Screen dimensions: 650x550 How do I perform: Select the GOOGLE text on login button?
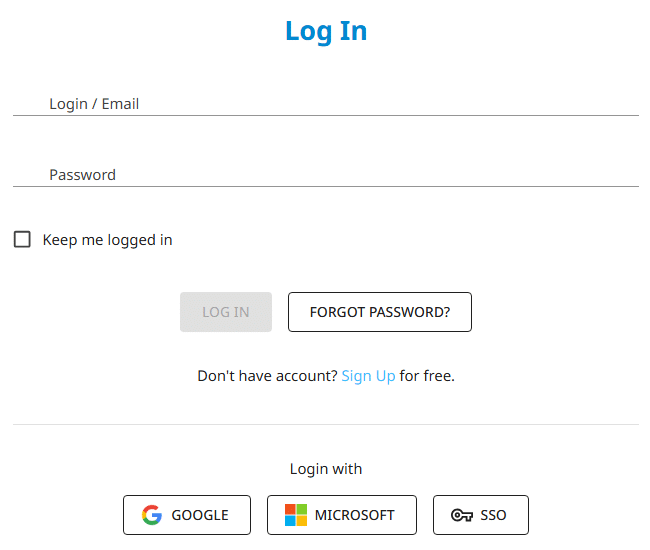tap(200, 515)
